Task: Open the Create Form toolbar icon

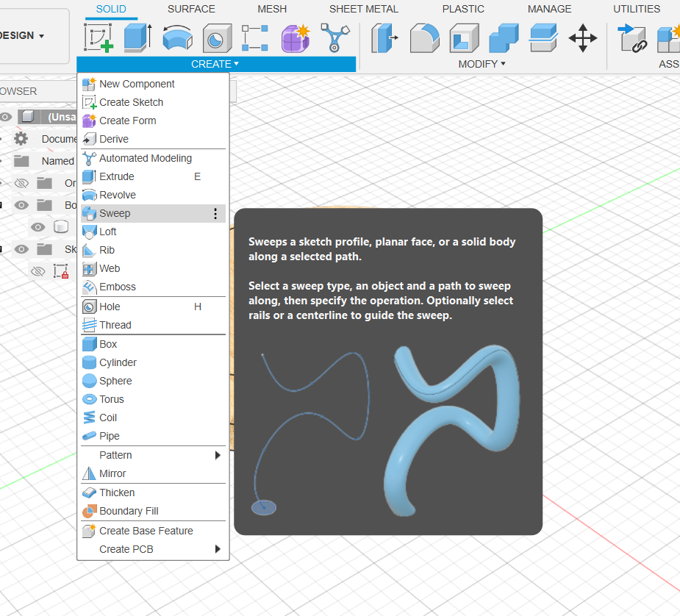Action: (296, 37)
